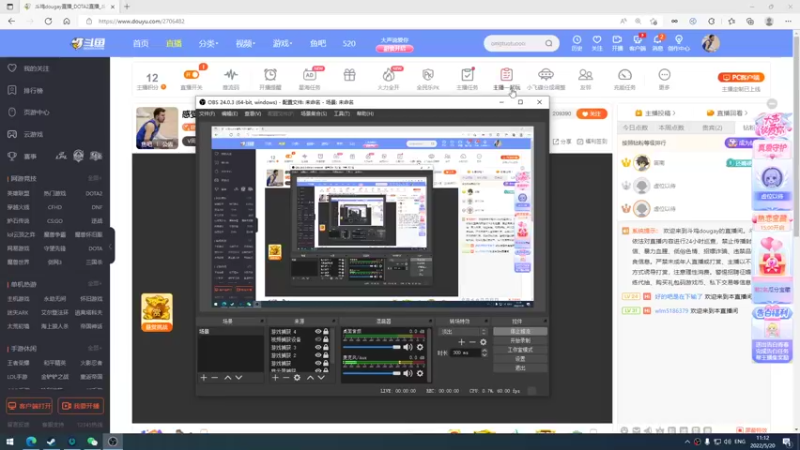Open the 消息 notification bell icon

click(x=658, y=43)
